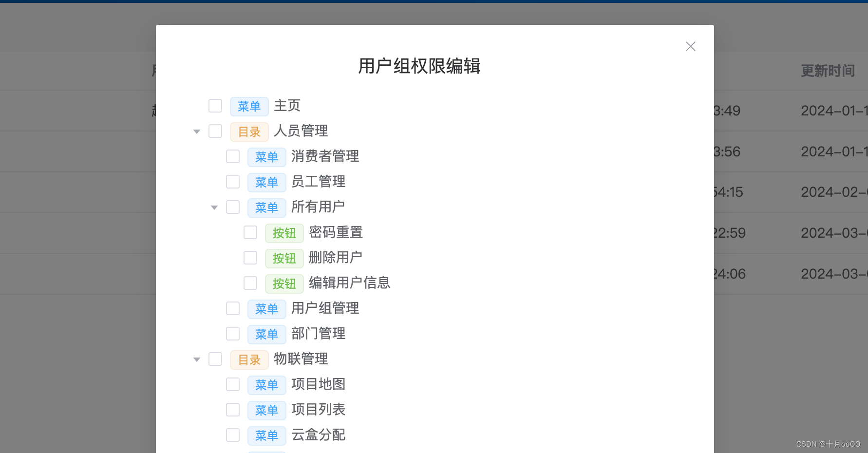This screenshot has width=868, height=453.
Task: Select the 删除用户 tree label
Action: tap(336, 258)
